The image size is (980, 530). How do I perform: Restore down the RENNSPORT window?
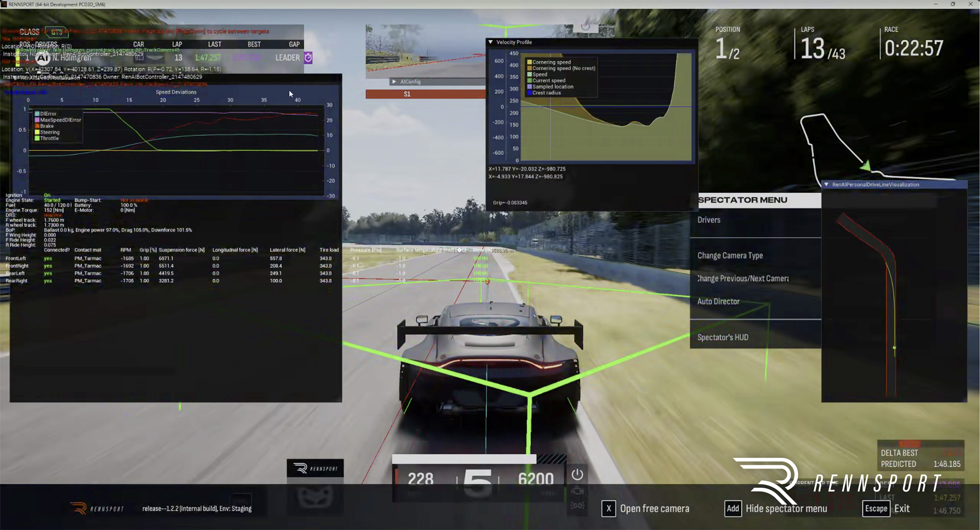tap(953, 4)
